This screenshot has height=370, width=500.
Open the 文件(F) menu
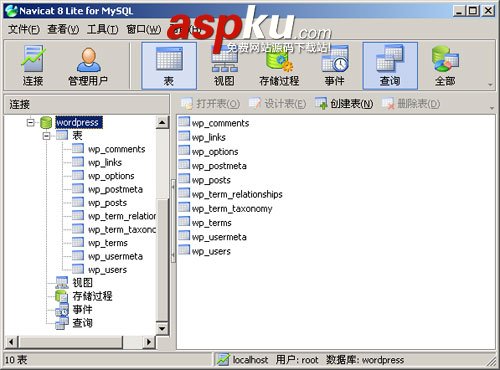tap(24, 30)
